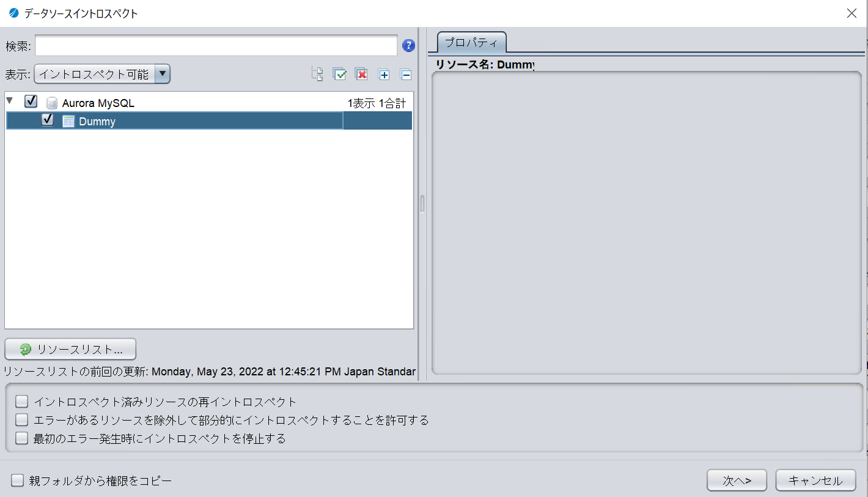Click the リソース名: Dummy label
The height and width of the screenshot is (497, 868).
point(485,64)
